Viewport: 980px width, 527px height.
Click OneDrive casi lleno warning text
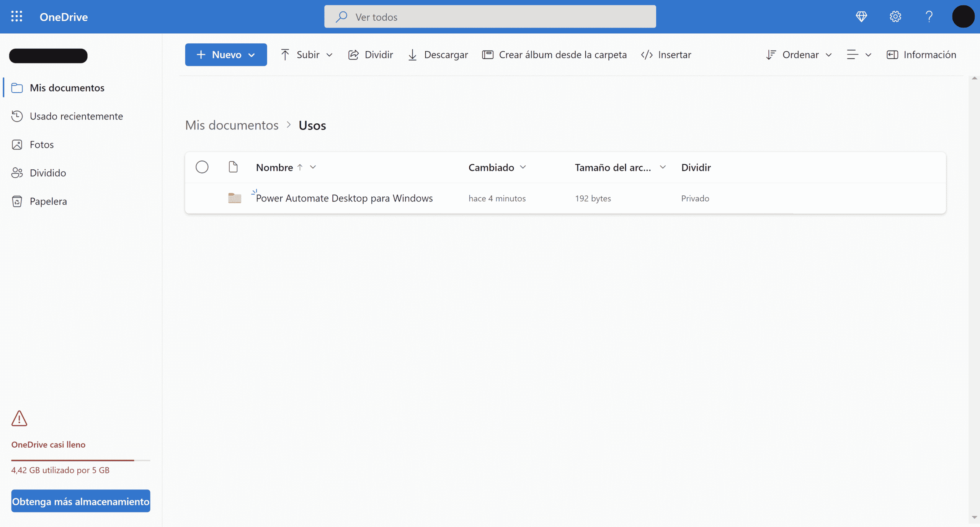point(48,444)
